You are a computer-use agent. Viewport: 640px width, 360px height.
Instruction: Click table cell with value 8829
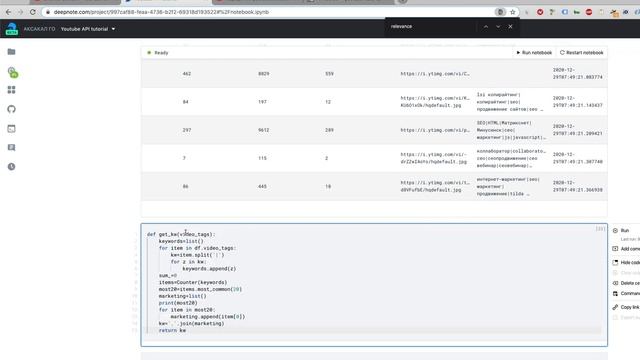coord(264,74)
